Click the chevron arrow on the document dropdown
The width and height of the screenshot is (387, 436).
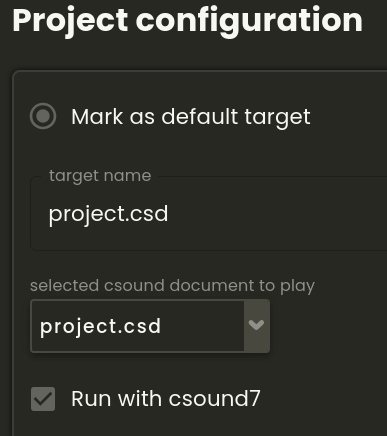(256, 325)
